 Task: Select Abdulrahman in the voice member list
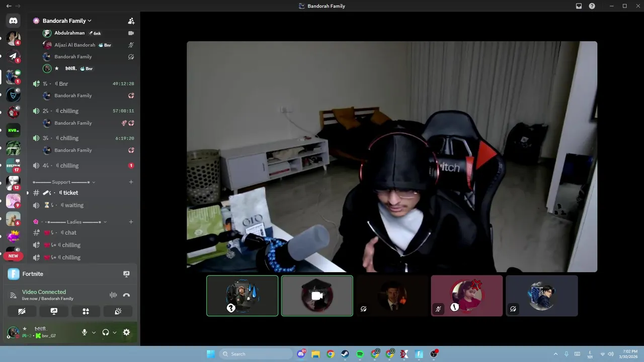point(88,33)
